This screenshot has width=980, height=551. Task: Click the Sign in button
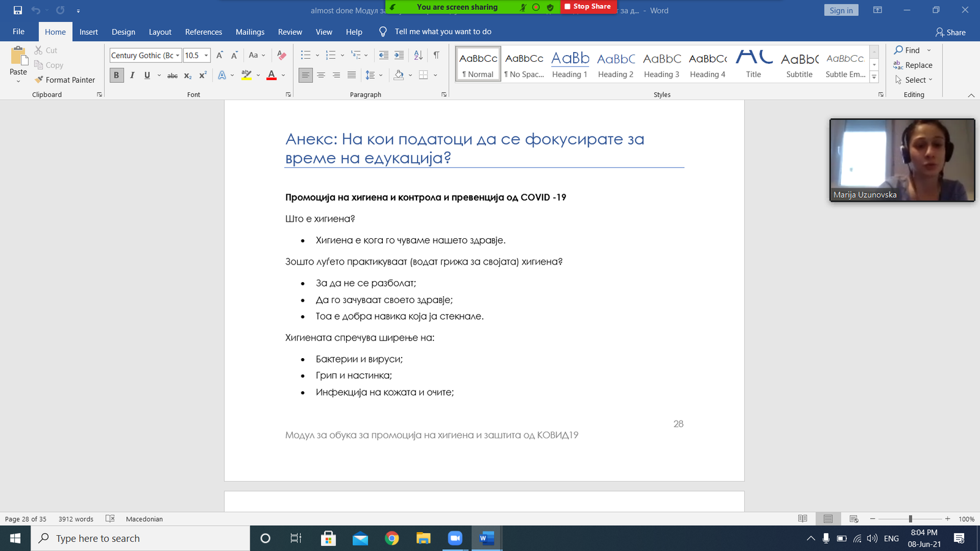click(841, 10)
